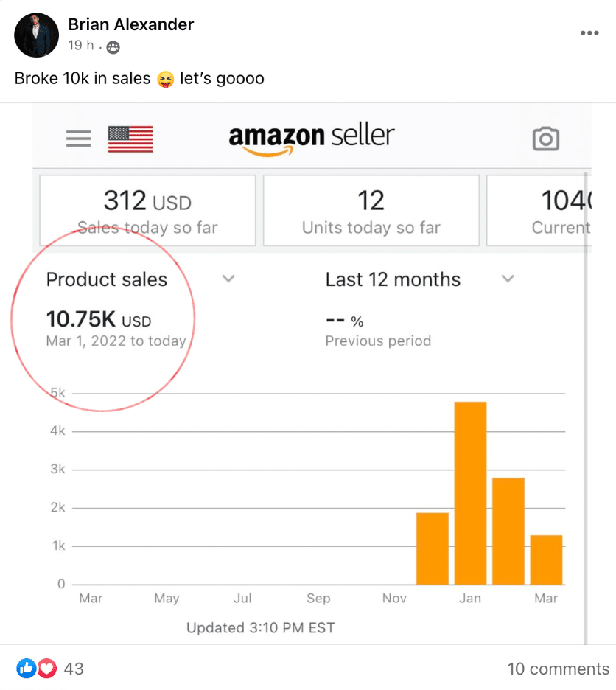Open the Product sales metric selector
Screen dimensions: 616x690
107,279
